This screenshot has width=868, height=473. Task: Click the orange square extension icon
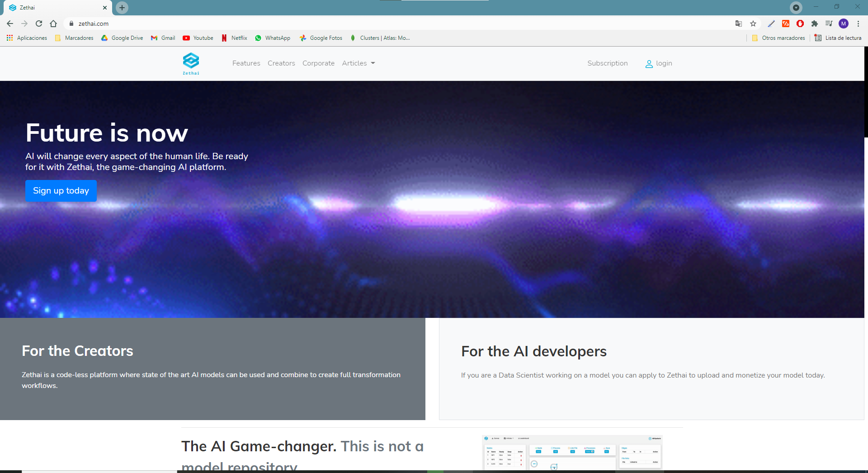click(x=786, y=24)
